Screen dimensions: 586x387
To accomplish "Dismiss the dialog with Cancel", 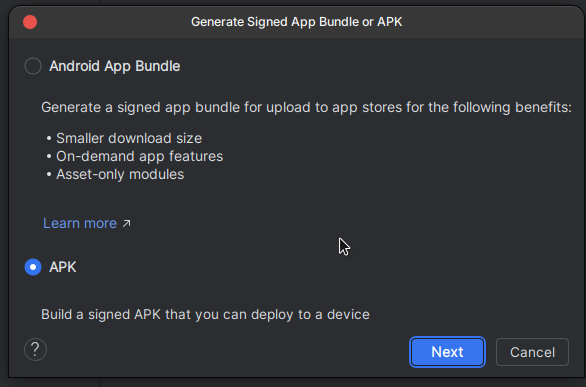I will click(x=532, y=352).
